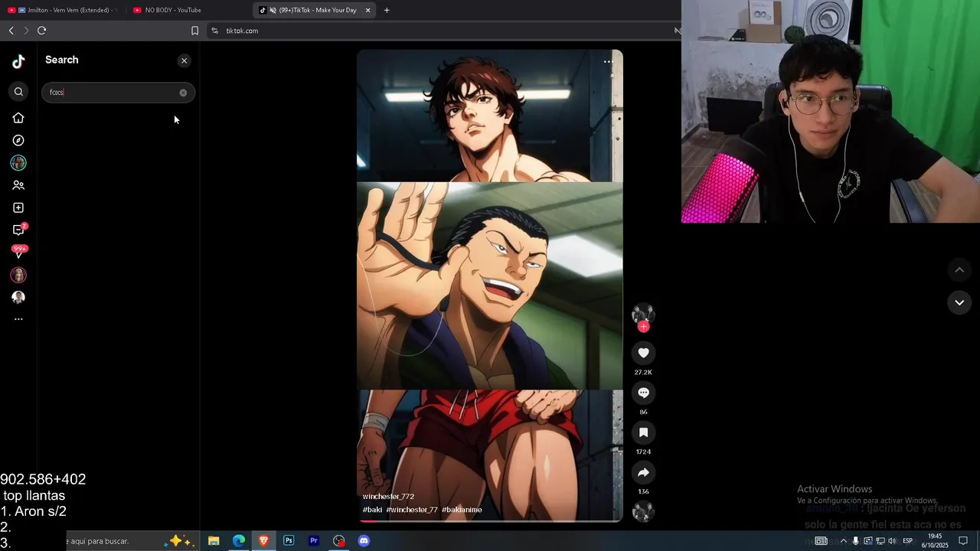This screenshot has height=551, width=980.
Task: Click the tiktok.com address bar
Action: (x=444, y=31)
